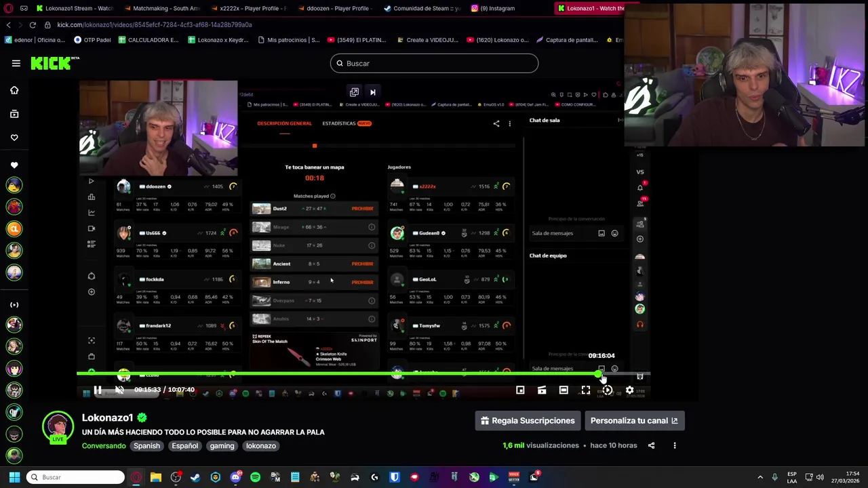The width and height of the screenshot is (868, 488).
Task: Click the progress bar scrubber handle
Action: click(x=598, y=373)
